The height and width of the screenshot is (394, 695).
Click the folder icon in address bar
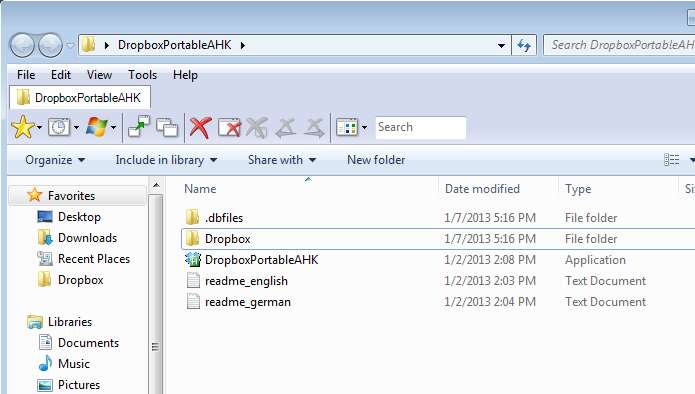pos(89,45)
